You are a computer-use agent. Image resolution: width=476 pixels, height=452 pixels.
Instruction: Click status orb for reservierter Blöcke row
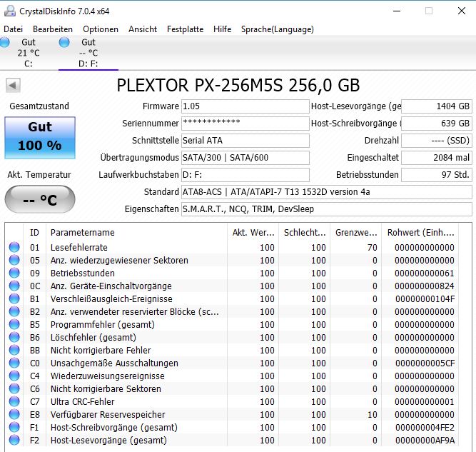point(14,311)
